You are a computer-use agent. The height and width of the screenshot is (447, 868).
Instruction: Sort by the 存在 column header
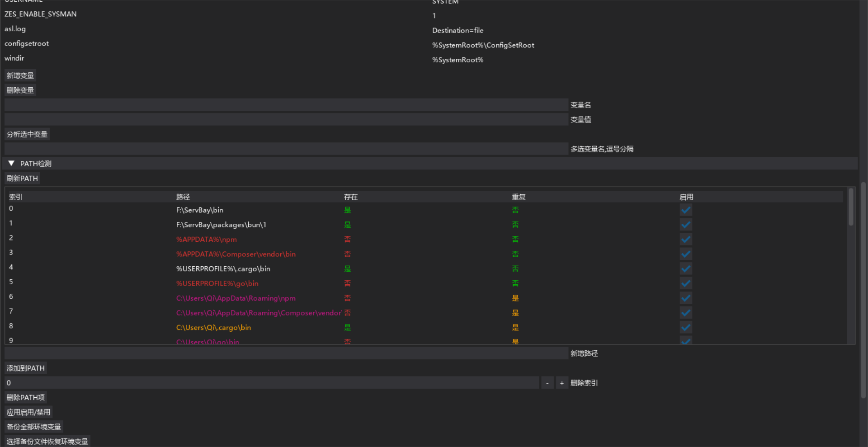(x=351, y=197)
